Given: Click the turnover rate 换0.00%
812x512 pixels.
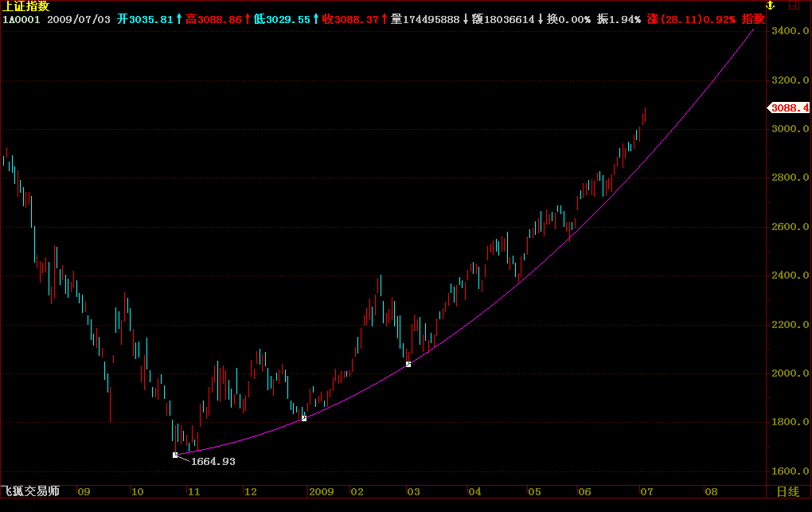Looking at the screenshot, I should (x=568, y=20).
